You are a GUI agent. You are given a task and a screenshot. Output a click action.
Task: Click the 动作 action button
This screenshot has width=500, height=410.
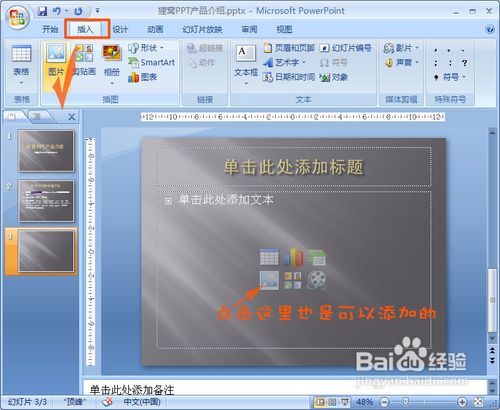point(201,63)
